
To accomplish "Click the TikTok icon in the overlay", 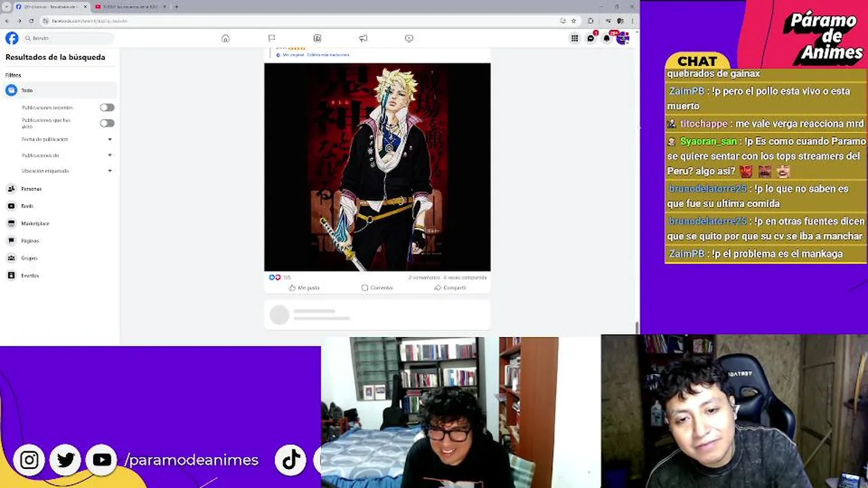I will click(x=291, y=460).
